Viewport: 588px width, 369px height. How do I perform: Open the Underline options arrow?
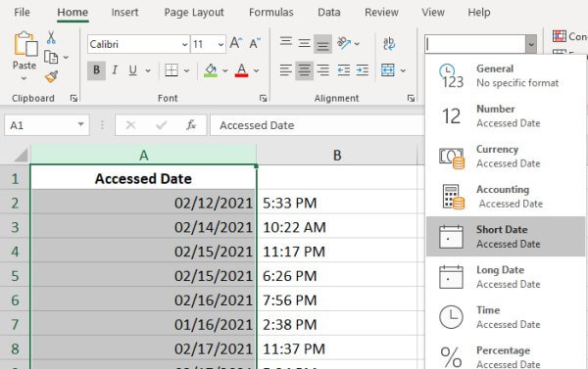[x=148, y=70]
